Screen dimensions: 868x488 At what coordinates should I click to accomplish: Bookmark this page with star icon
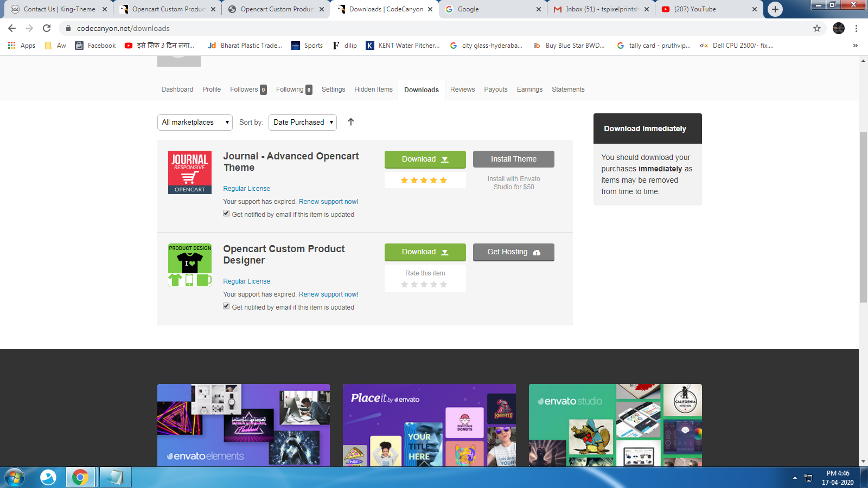817,28
